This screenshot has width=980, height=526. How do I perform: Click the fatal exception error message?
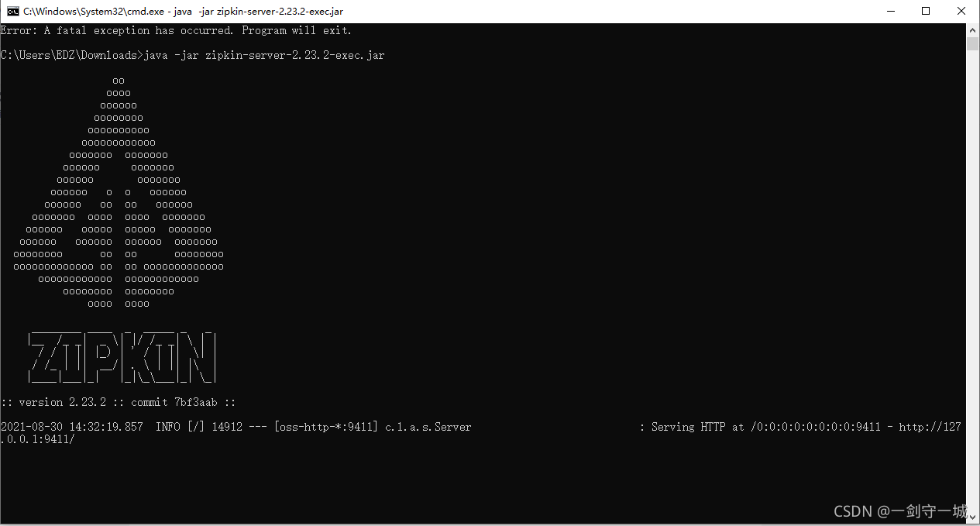[175, 30]
